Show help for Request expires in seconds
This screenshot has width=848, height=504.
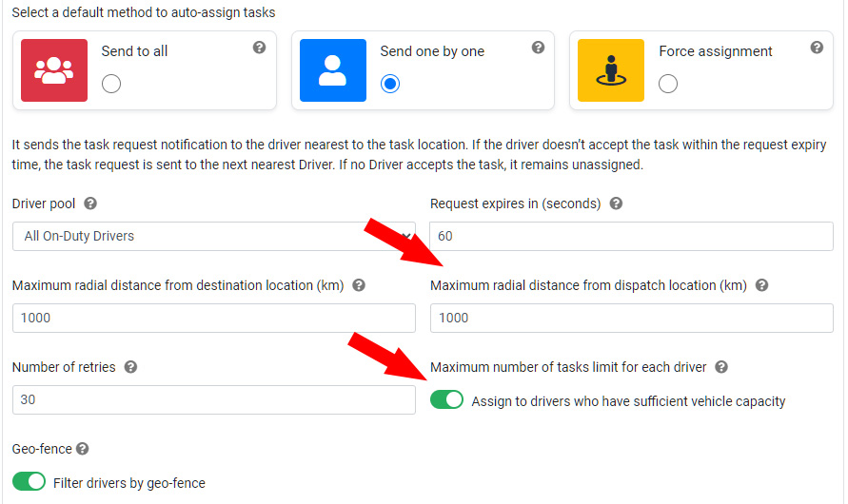(x=616, y=204)
